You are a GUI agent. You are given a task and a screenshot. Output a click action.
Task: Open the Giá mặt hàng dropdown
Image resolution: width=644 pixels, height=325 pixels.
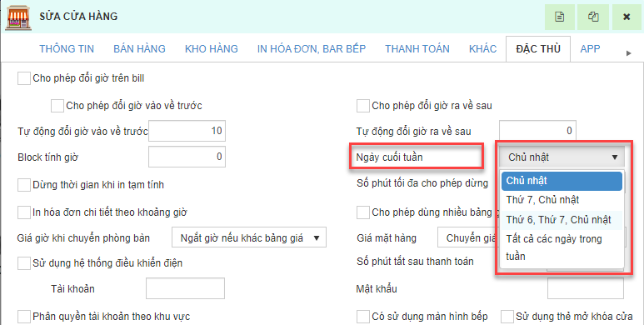468,237
